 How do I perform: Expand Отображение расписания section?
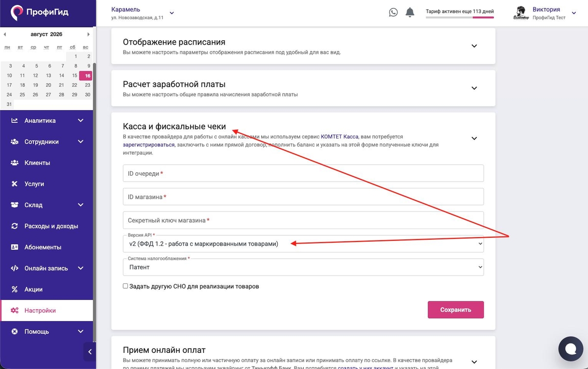tap(474, 46)
